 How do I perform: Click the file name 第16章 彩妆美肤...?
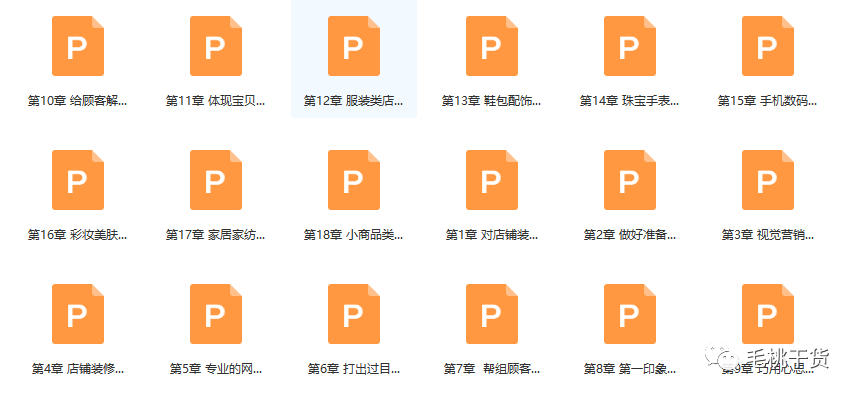tap(78, 235)
